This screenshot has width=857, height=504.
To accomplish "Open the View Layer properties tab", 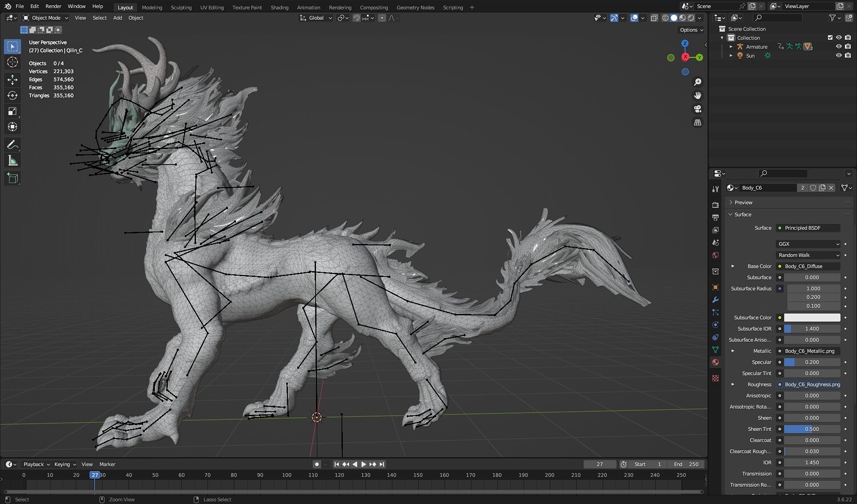I will click(715, 230).
